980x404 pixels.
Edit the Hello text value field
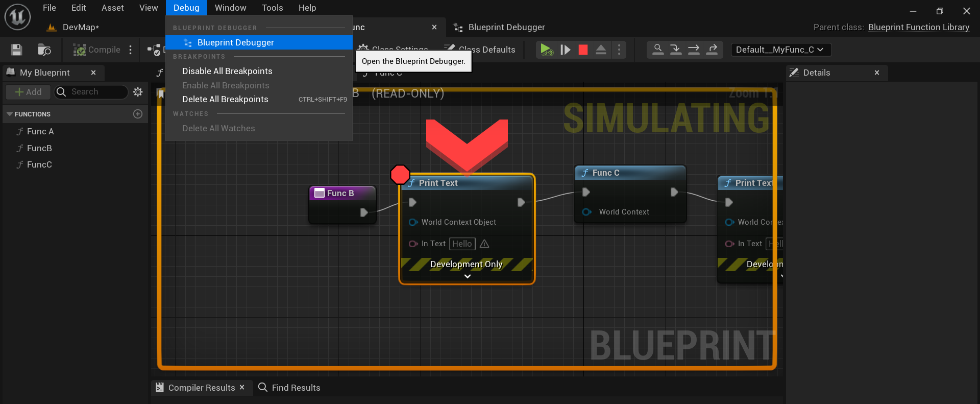[x=462, y=244]
